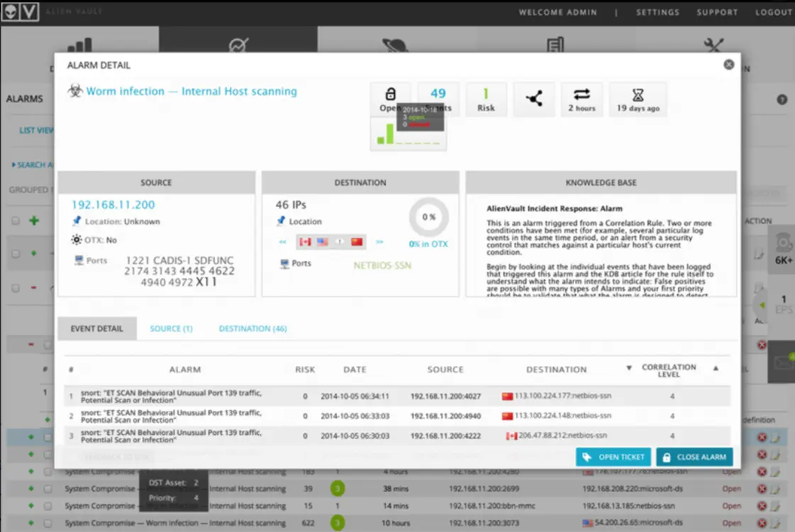Click the 0% OTX donut gauge
This screenshot has height=532, width=795.
point(429,217)
